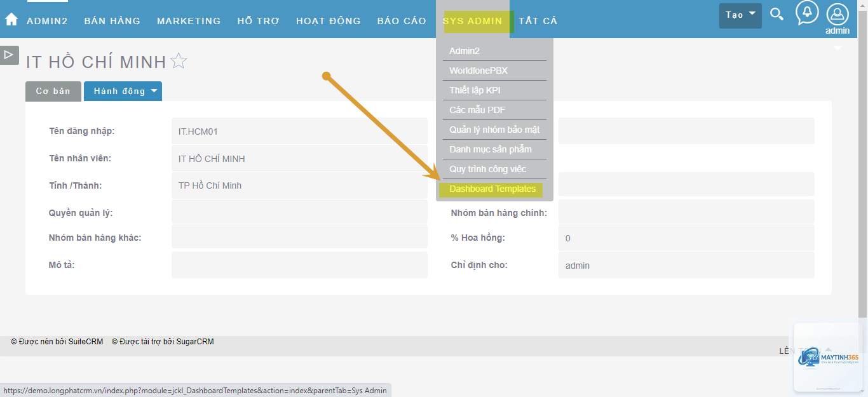Mark IT HỒ CHÍ MINH as favorite star
Viewport: 868px width, 397px height.
(179, 62)
